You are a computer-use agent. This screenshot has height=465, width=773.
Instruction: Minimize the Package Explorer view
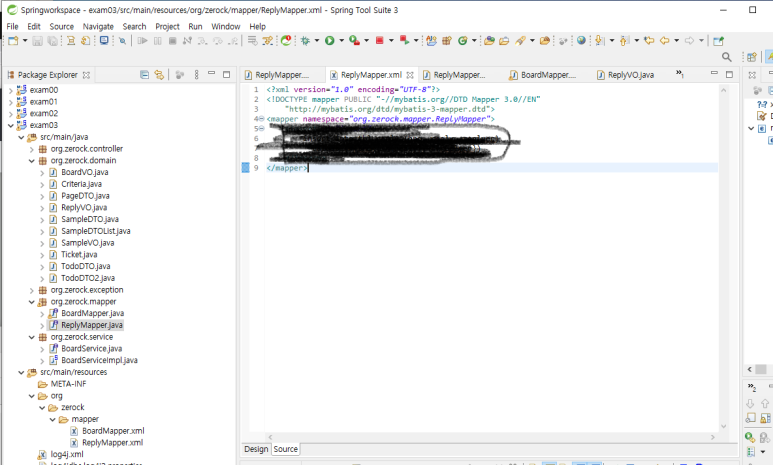211,74
